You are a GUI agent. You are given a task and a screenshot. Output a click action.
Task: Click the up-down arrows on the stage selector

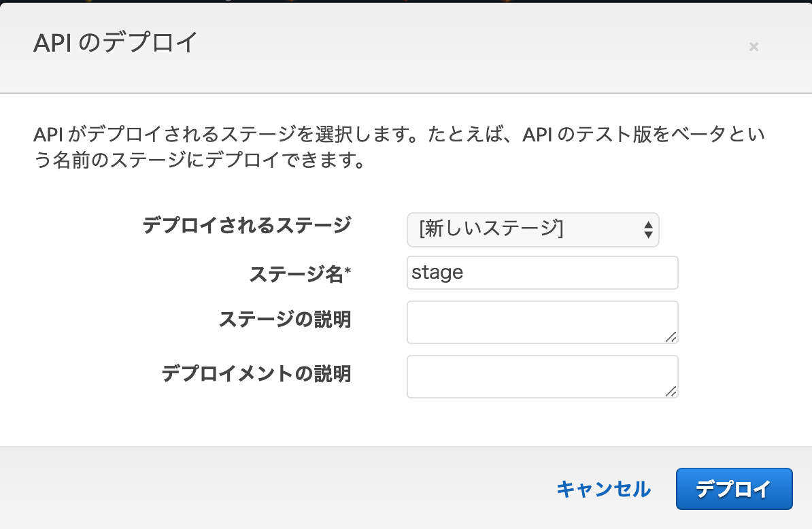(x=648, y=230)
